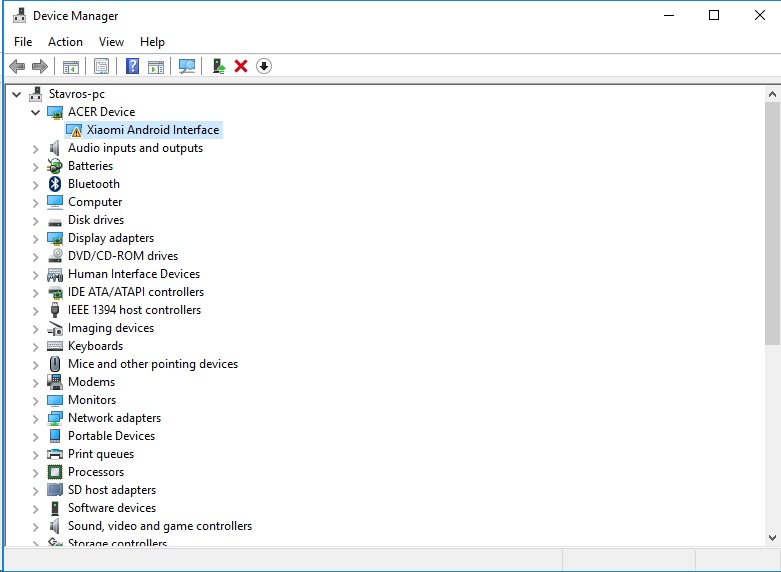Click the Back arrow toolbar button

[x=16, y=66]
